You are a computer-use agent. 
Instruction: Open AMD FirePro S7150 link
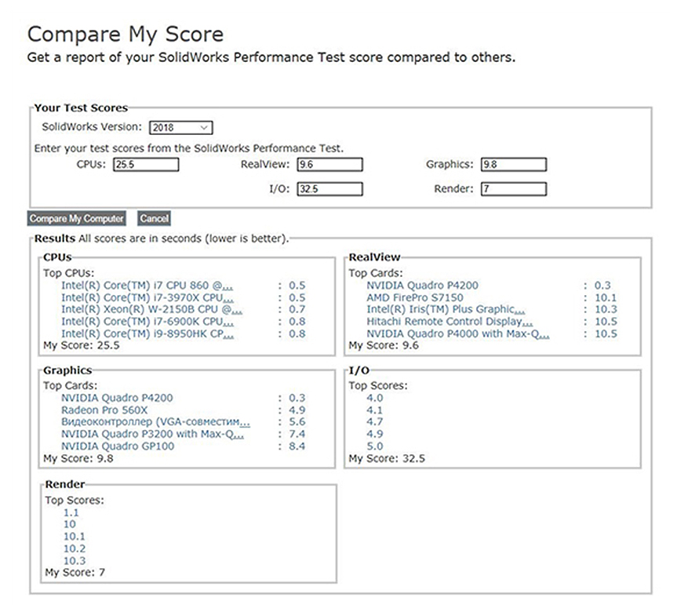pyautogui.click(x=415, y=297)
